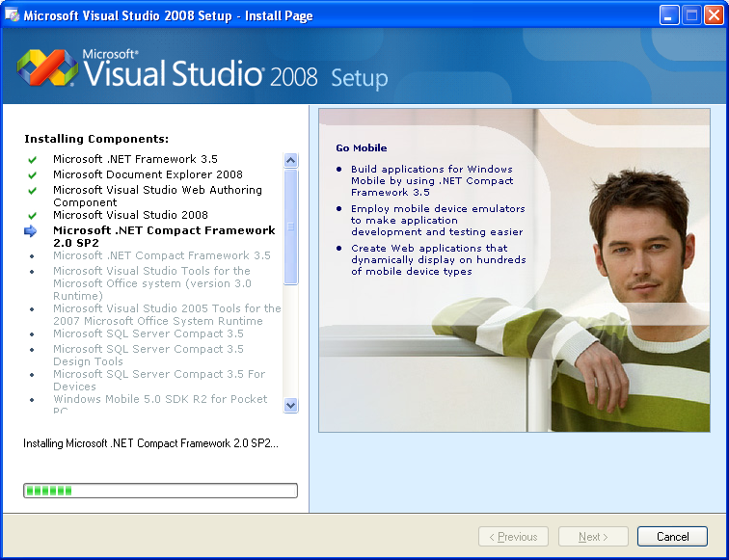The image size is (729, 560).
Task: Select the Visual Studio Web Authoring Component entry
Action: [x=157, y=196]
